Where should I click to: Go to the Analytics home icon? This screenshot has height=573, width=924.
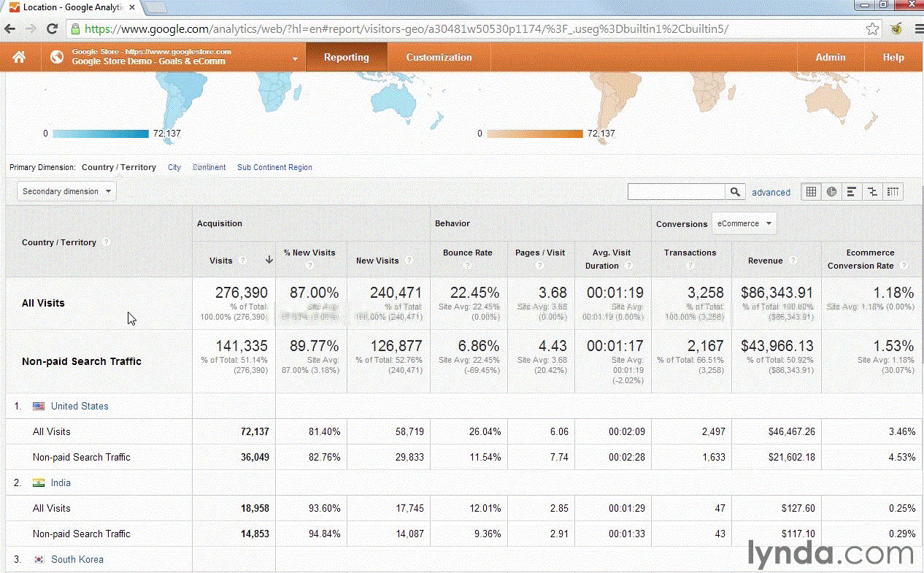click(19, 57)
